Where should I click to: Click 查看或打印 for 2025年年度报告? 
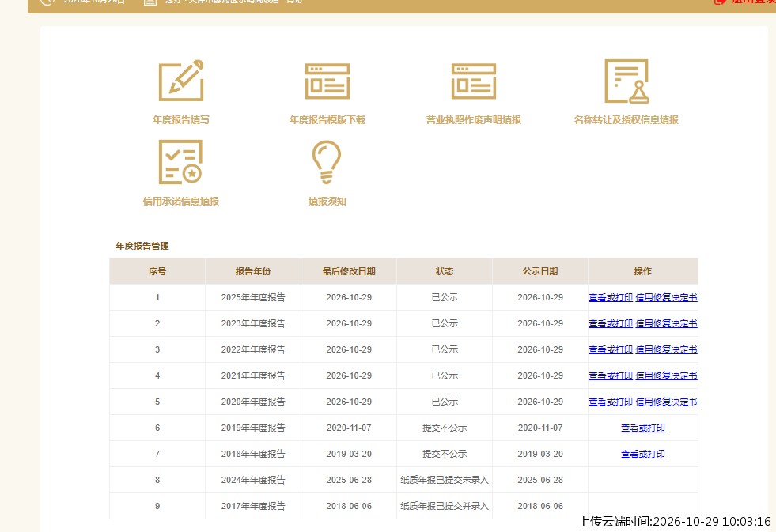pyautogui.click(x=610, y=297)
